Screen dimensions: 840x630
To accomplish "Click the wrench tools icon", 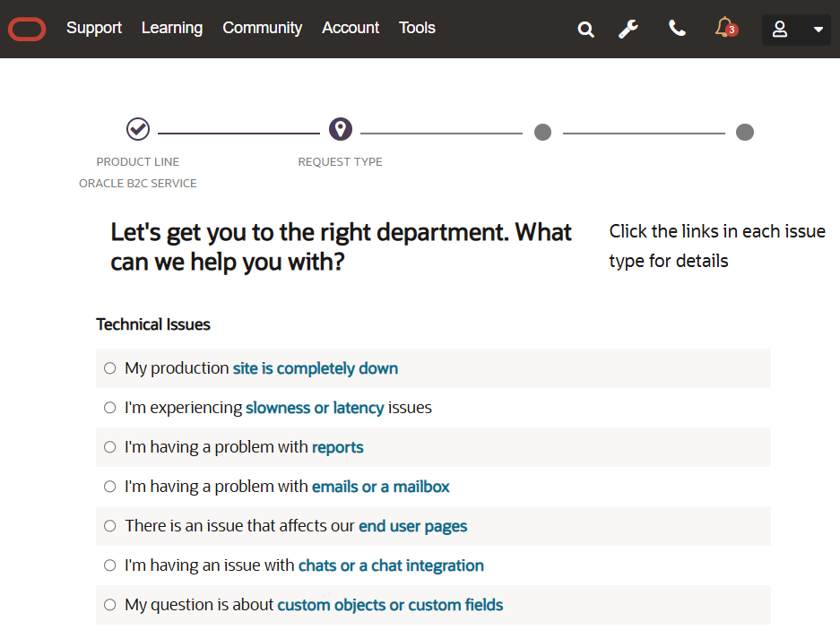I will (628, 30).
